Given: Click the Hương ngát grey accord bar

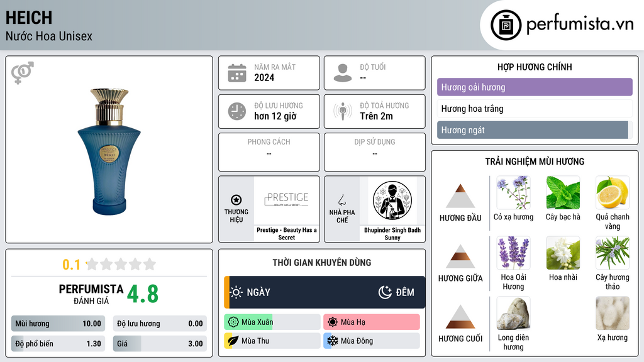Looking at the screenshot, I should click(535, 129).
